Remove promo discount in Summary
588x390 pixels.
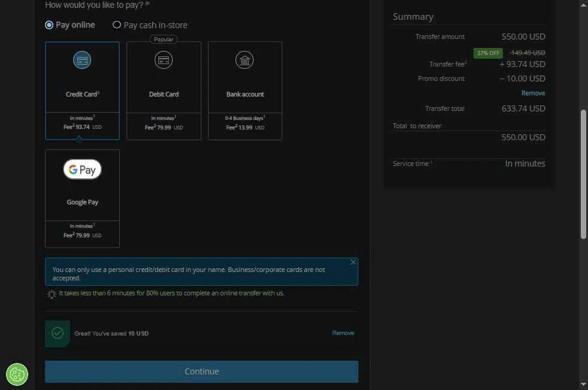pyautogui.click(x=533, y=93)
